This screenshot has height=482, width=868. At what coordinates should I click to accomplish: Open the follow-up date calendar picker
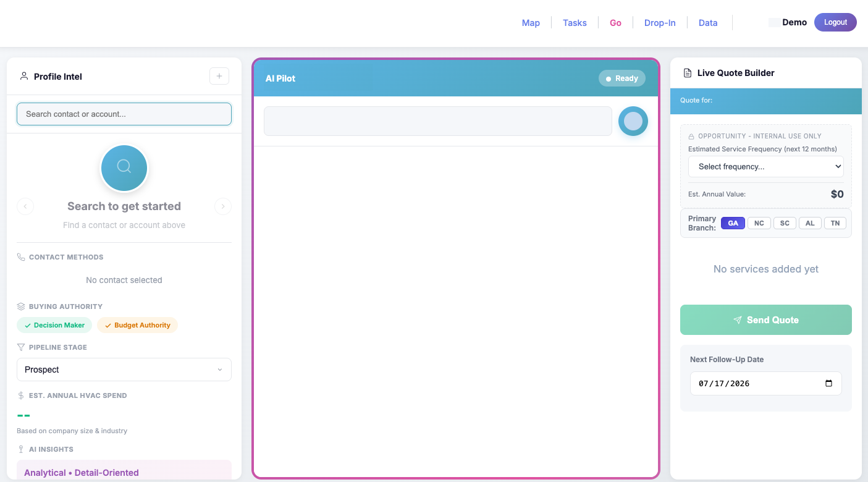pyautogui.click(x=828, y=383)
